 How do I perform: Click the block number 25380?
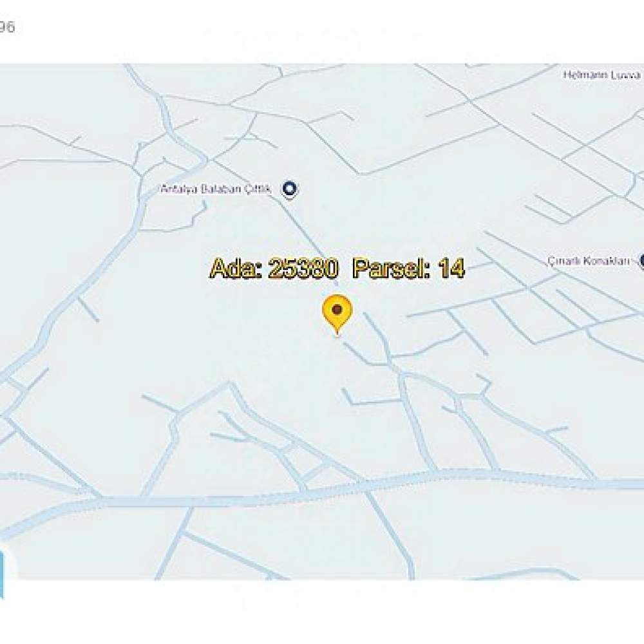(303, 269)
